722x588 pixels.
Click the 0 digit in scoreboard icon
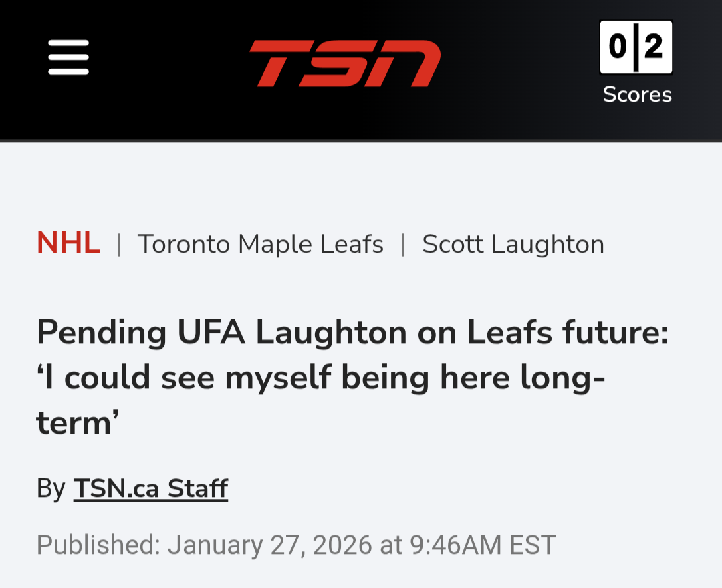pyautogui.click(x=618, y=47)
